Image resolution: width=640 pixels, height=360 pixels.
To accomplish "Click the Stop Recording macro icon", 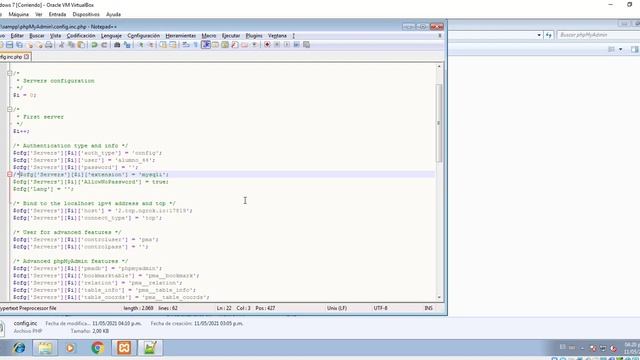I will [x=277, y=44].
